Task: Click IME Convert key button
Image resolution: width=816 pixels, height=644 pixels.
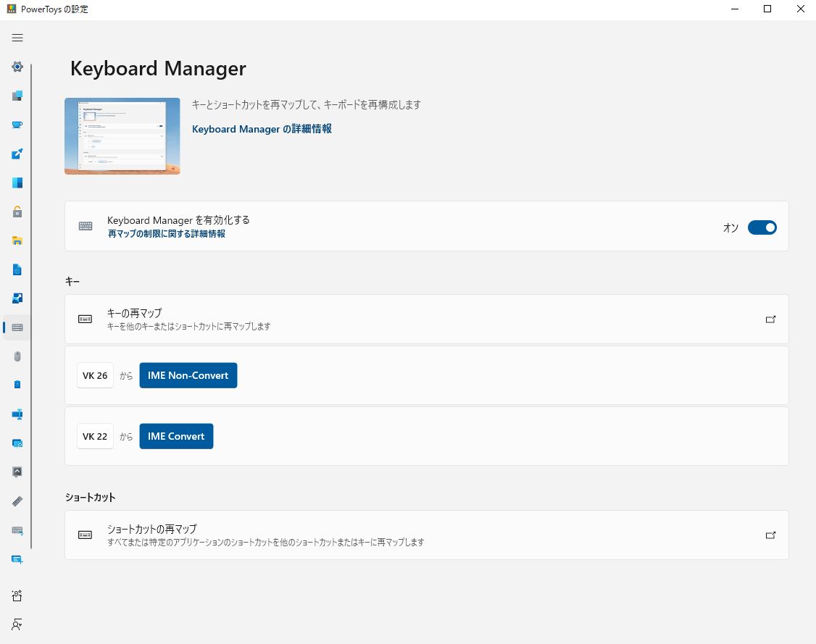Action: 176,436
